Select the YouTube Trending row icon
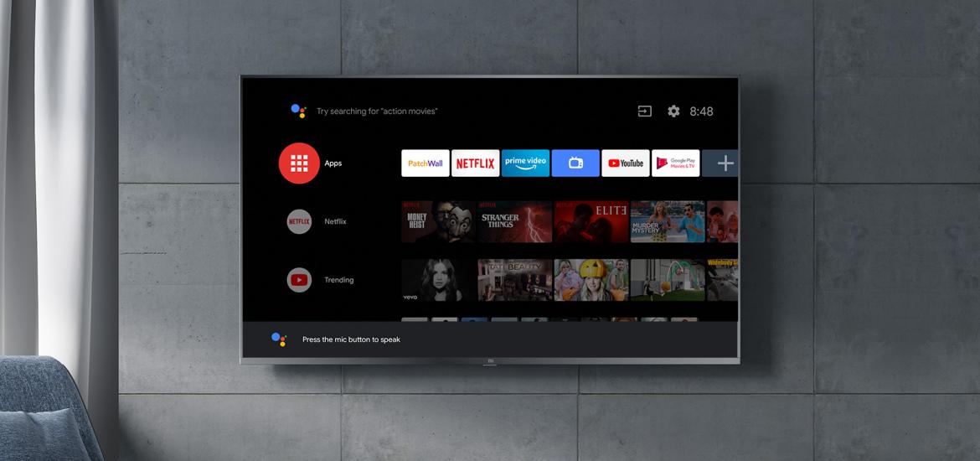980x461 pixels. (x=299, y=280)
